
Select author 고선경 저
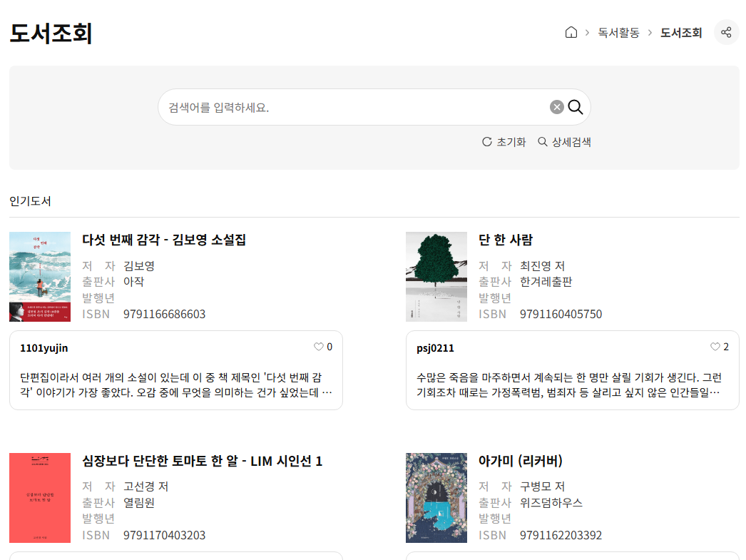coord(146,487)
